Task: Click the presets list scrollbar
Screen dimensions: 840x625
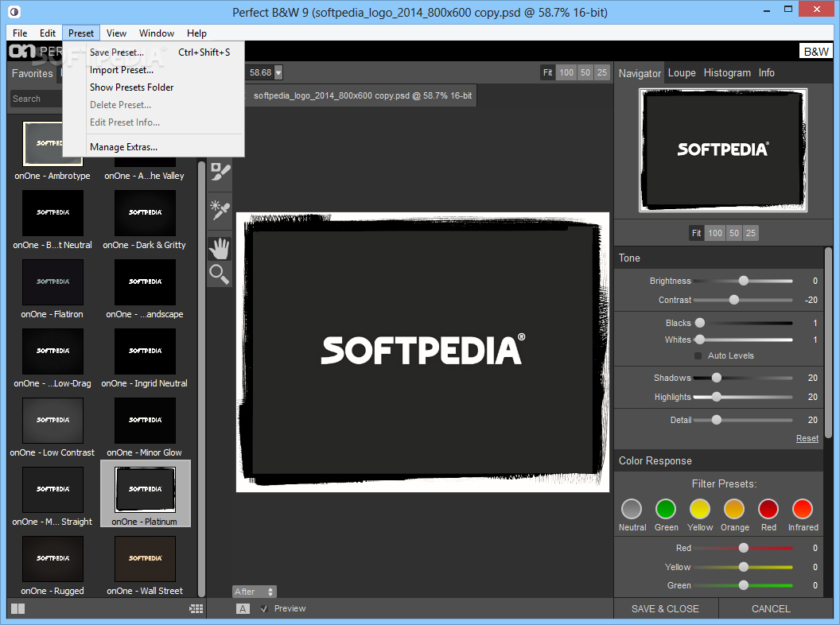Action: coord(201,378)
